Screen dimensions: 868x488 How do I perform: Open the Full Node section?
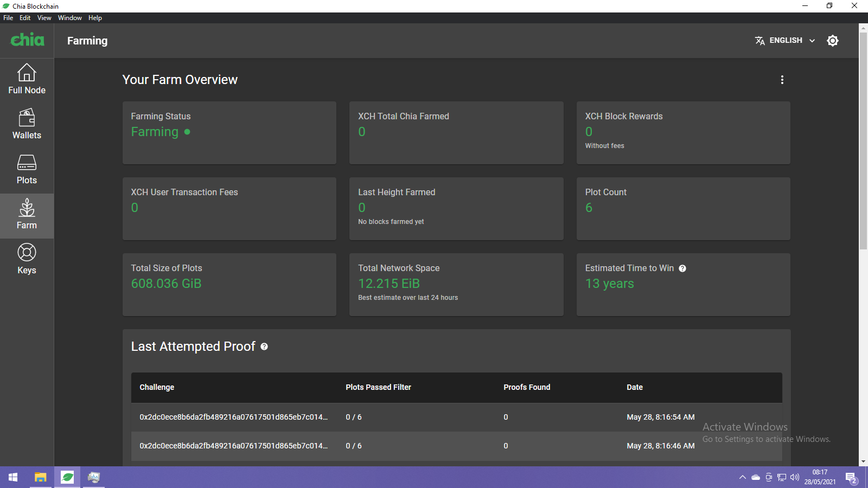point(27,79)
